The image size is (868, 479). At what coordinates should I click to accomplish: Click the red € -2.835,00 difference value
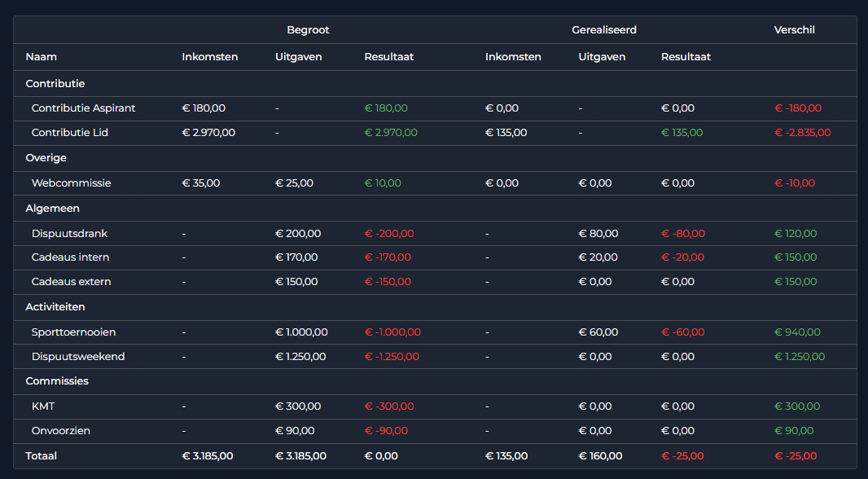point(803,132)
